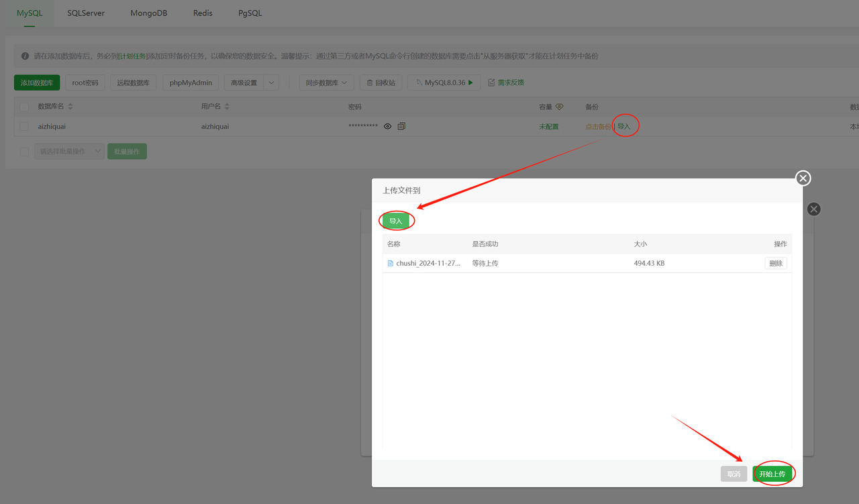Remove the file with 删除 button

(776, 264)
